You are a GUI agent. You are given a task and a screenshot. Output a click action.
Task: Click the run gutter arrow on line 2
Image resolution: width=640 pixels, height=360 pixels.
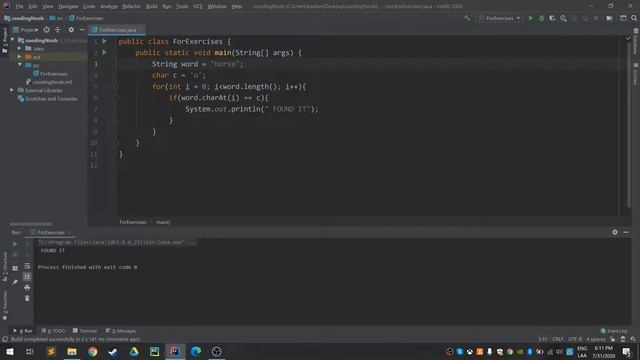tap(104, 53)
